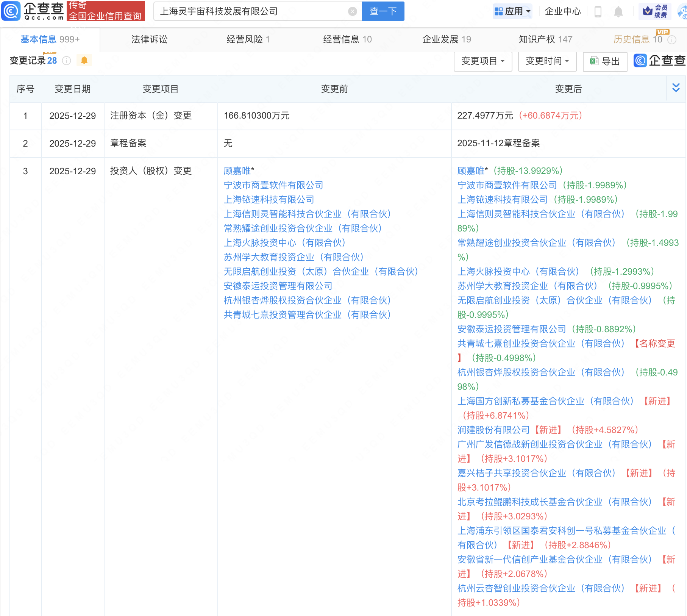This screenshot has height=616, width=687.
Task: Open the notifications bell in header
Action: coord(618,12)
